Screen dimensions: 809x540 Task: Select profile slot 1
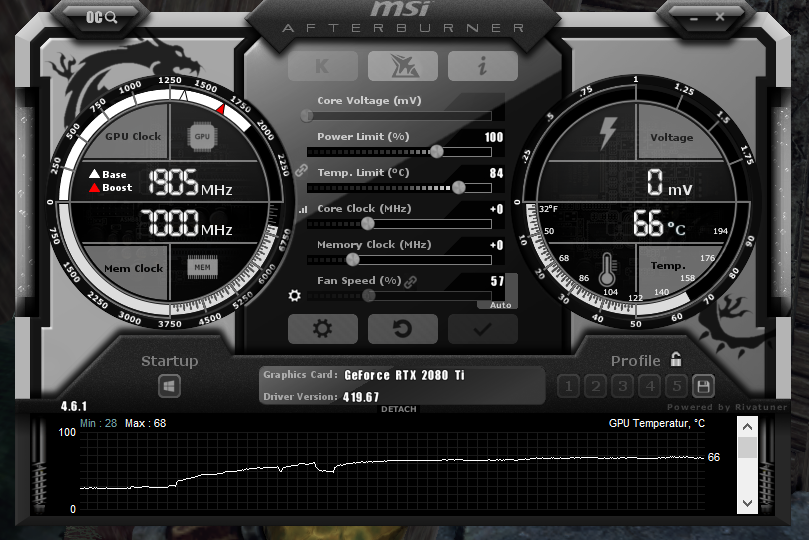click(x=569, y=386)
